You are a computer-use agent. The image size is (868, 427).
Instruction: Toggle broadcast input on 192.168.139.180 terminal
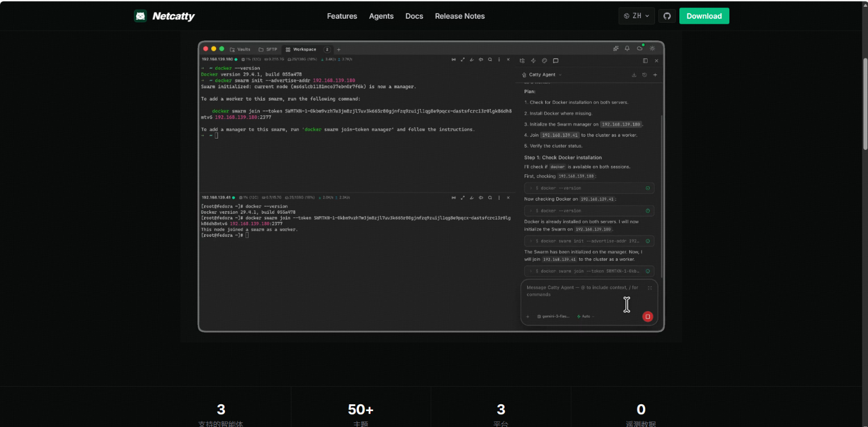tap(453, 60)
